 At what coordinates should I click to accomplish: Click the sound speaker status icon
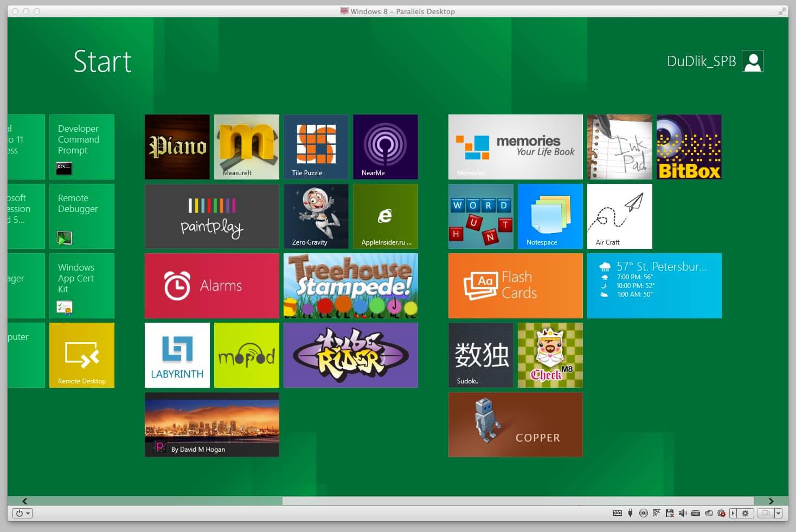click(683, 513)
